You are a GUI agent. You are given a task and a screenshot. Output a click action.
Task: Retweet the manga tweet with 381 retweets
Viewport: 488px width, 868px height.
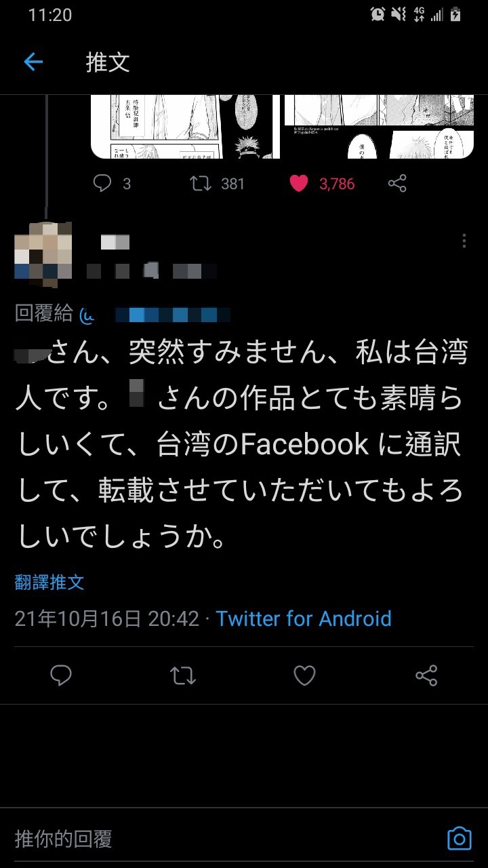217,183
